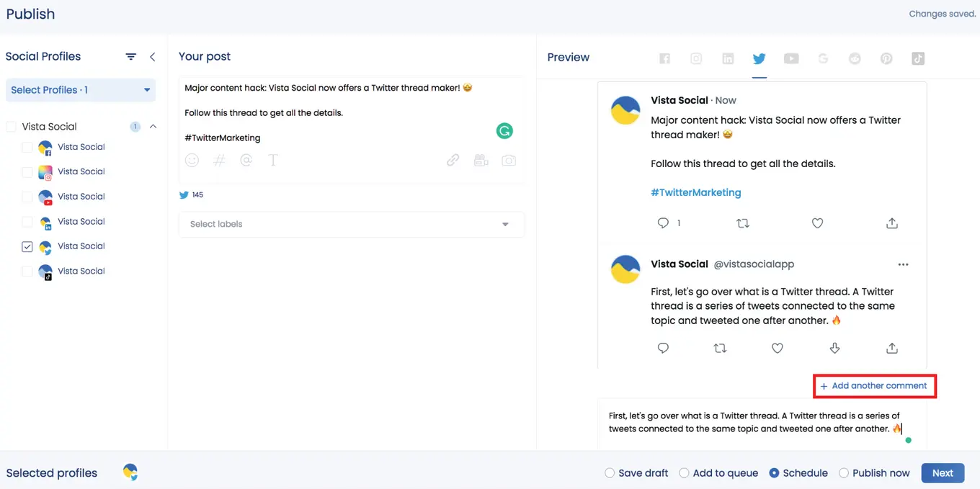980x489 pixels.
Task: Open the emoji picker in the post editor
Action: [x=192, y=160]
